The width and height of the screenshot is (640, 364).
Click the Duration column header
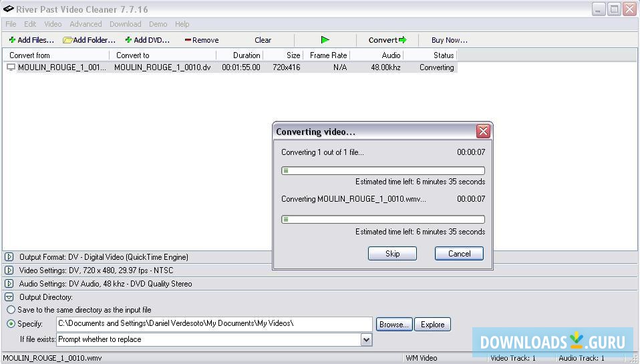[x=239, y=55]
